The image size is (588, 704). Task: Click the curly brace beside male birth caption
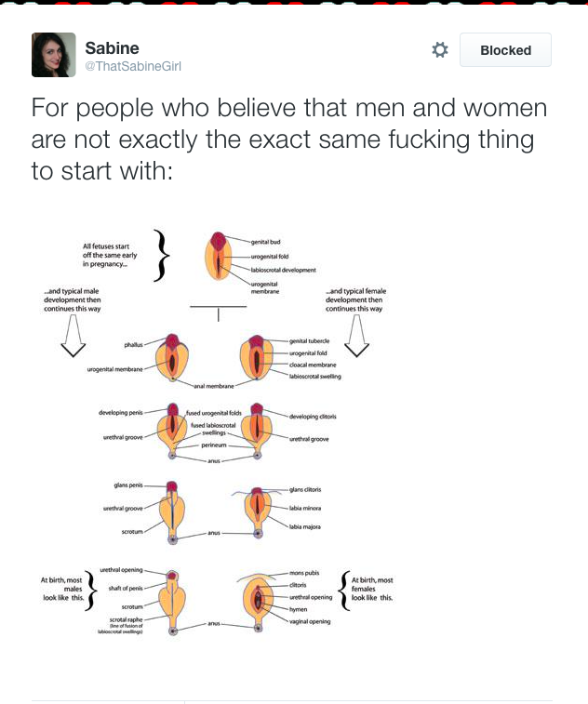point(91,590)
